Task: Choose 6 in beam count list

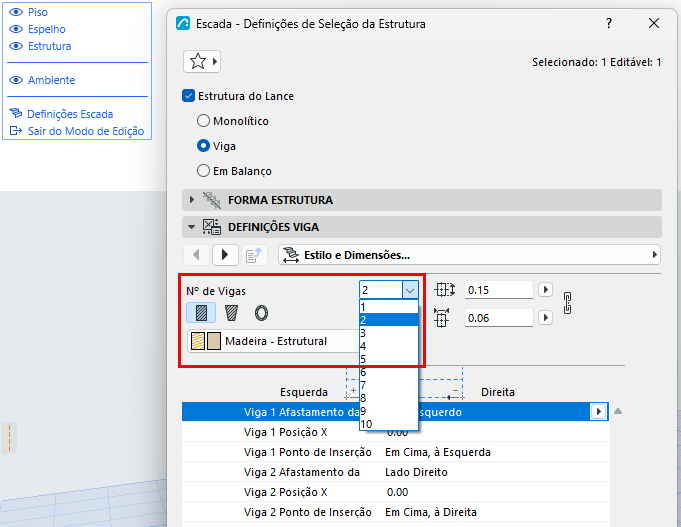Action: (x=389, y=372)
